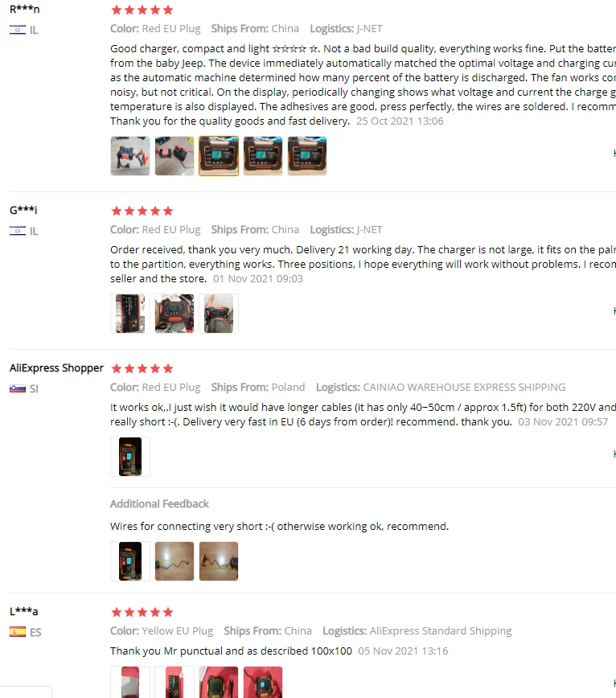Open first Additional Feedback photo
616x698 pixels.
(x=130, y=561)
